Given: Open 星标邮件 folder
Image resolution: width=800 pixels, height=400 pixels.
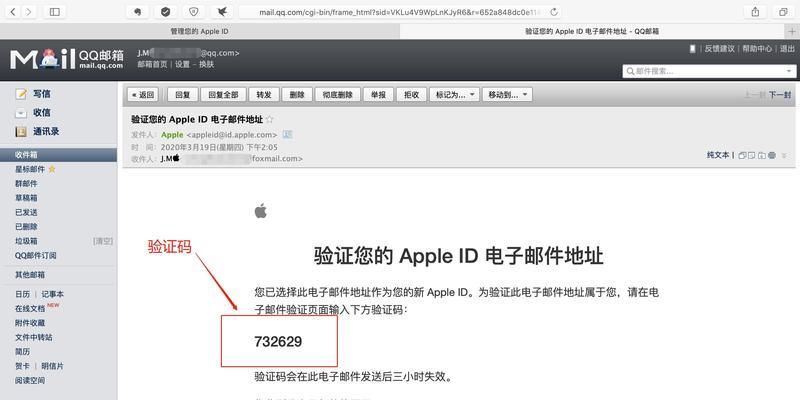Looking at the screenshot, I should click(x=30, y=169).
